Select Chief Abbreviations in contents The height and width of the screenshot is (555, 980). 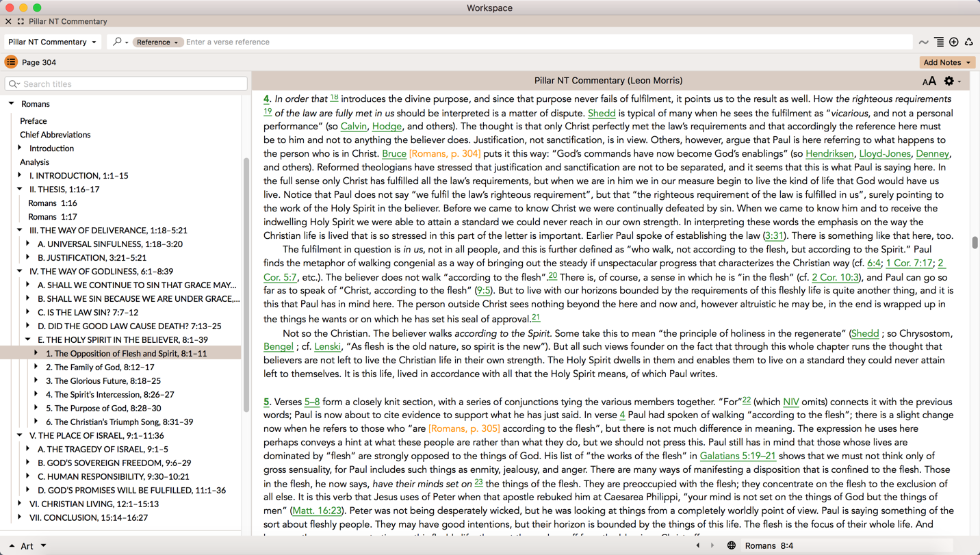click(55, 135)
